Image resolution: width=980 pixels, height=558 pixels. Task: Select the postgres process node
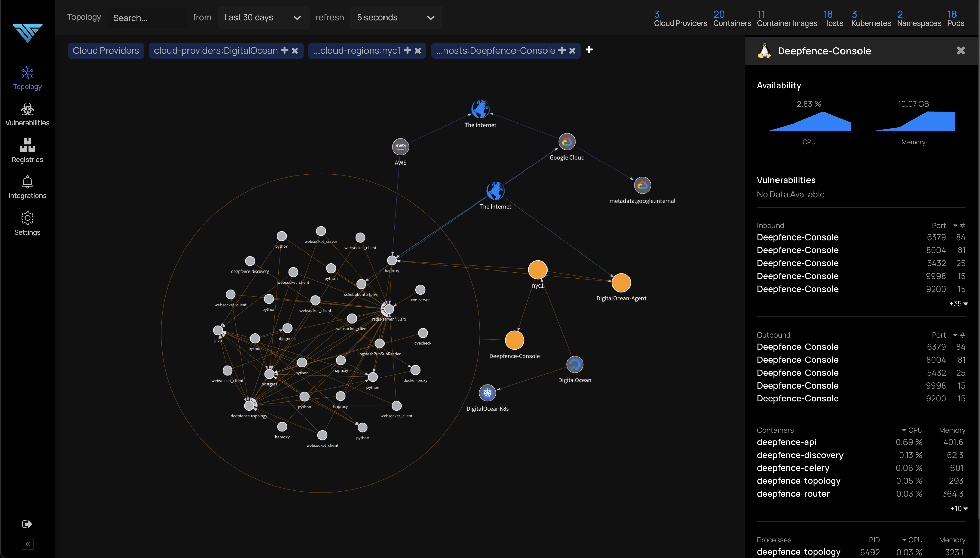pyautogui.click(x=269, y=373)
